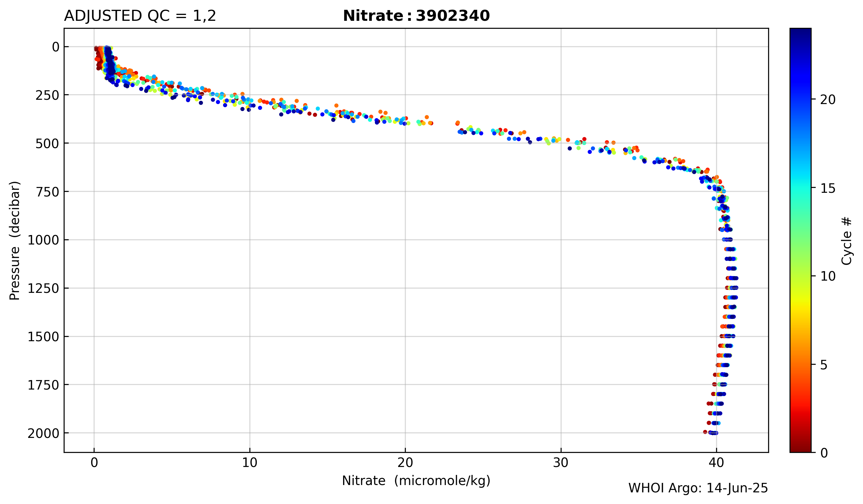Click the colorbar tick label '20'

[x=828, y=100]
